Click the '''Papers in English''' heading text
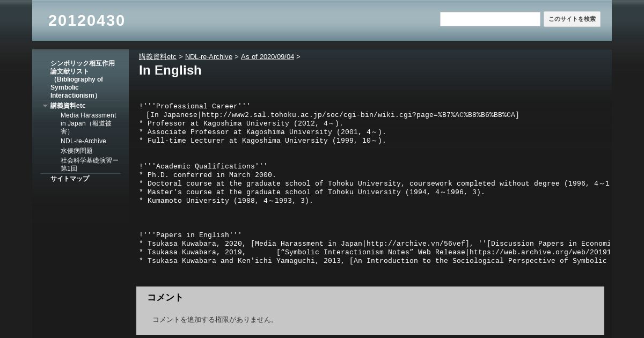 click(x=191, y=235)
